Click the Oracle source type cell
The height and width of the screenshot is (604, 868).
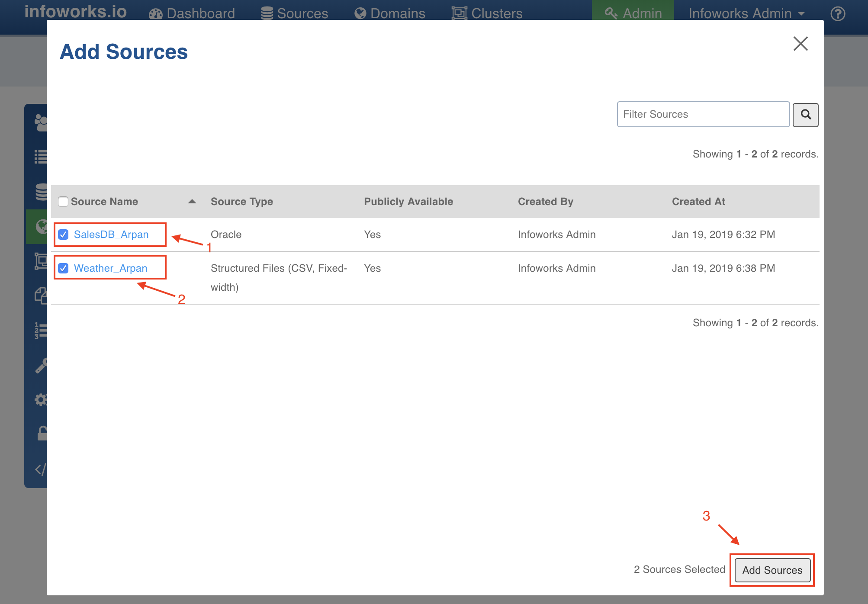pos(226,235)
